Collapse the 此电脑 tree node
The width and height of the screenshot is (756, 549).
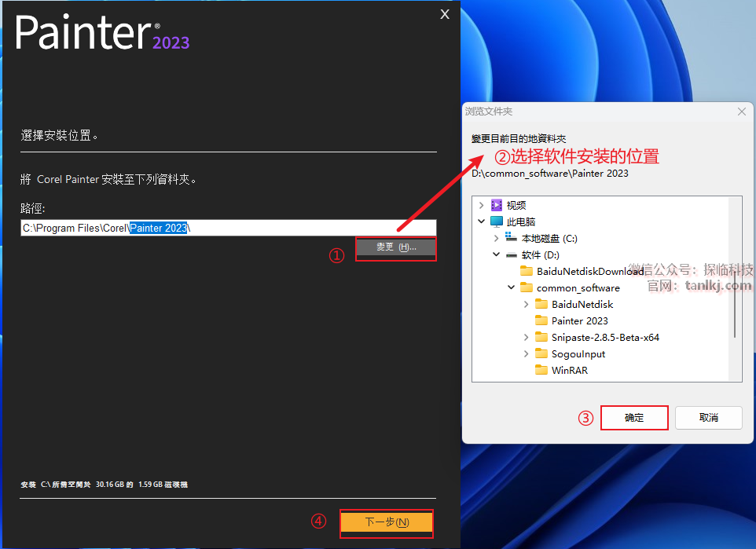coord(481,221)
